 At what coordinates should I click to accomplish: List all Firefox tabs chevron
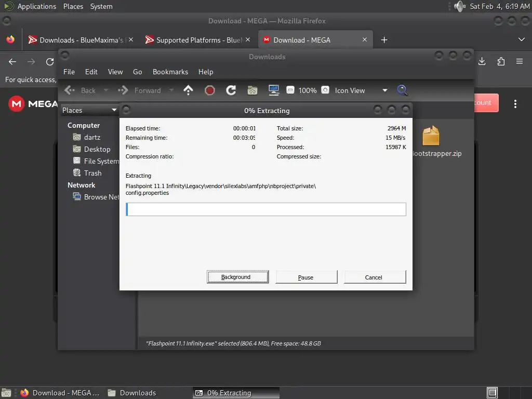coord(522,39)
